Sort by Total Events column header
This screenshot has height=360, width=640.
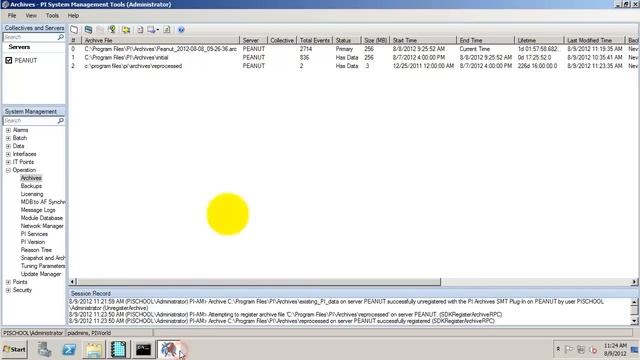pyautogui.click(x=315, y=40)
